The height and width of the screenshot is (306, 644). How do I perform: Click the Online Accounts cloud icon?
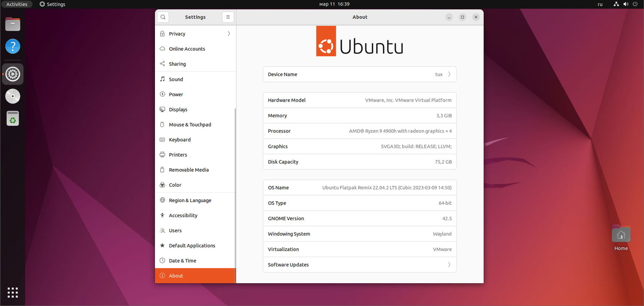pos(162,48)
